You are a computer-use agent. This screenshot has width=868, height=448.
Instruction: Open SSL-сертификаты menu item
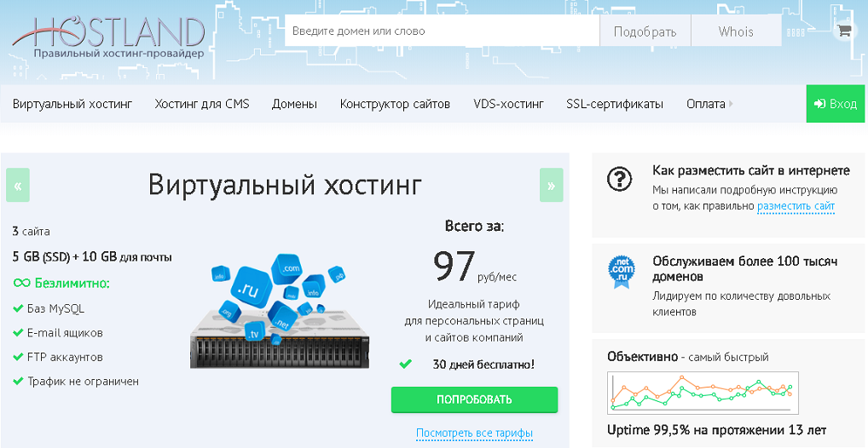[615, 104]
